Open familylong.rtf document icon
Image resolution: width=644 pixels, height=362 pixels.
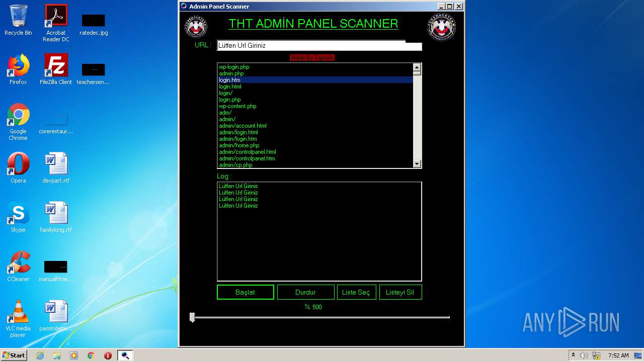point(56,217)
